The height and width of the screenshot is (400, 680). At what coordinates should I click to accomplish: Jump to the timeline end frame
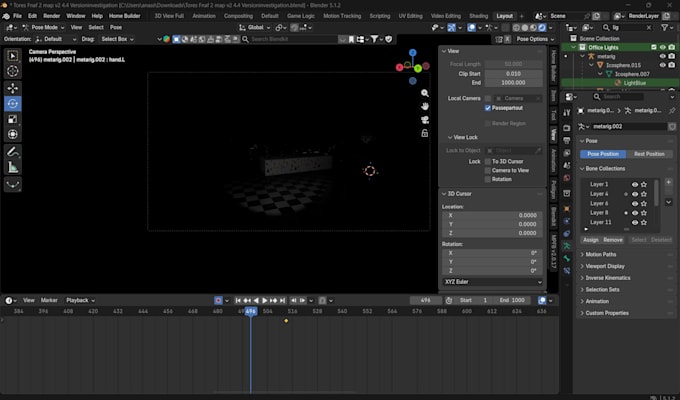[x=282, y=300]
